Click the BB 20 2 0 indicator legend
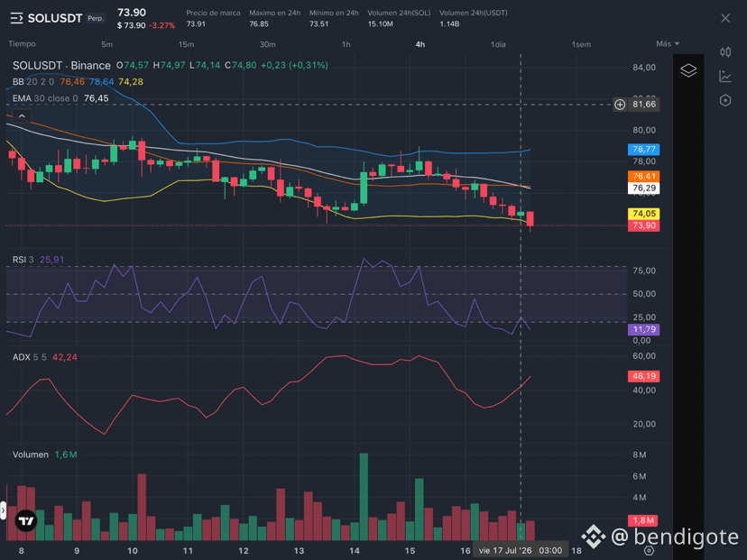747x560 pixels. pyautogui.click(x=33, y=82)
